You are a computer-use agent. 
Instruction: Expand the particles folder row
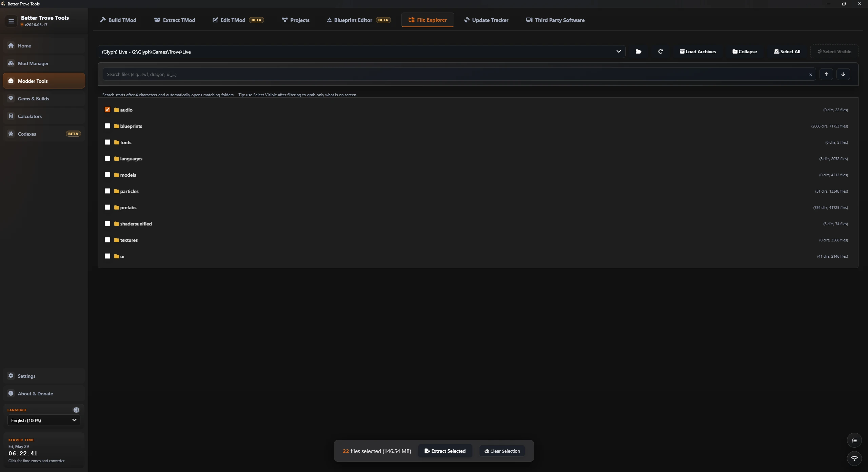coord(478,191)
